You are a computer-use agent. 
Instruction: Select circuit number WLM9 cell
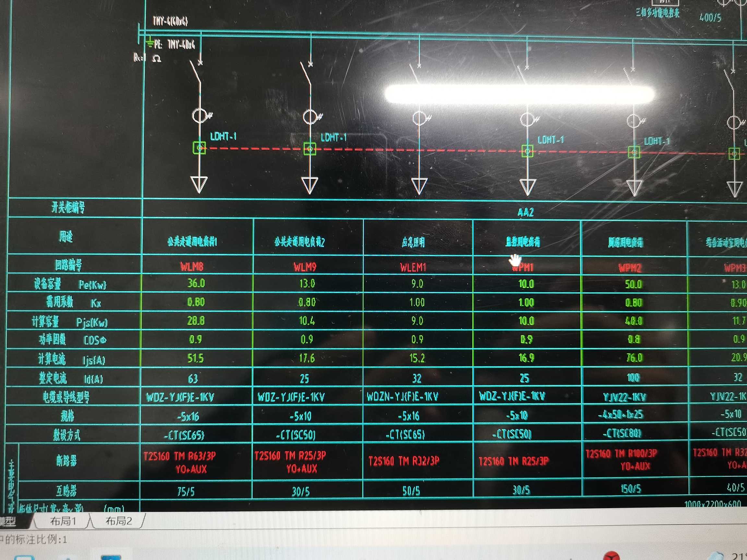point(305,267)
